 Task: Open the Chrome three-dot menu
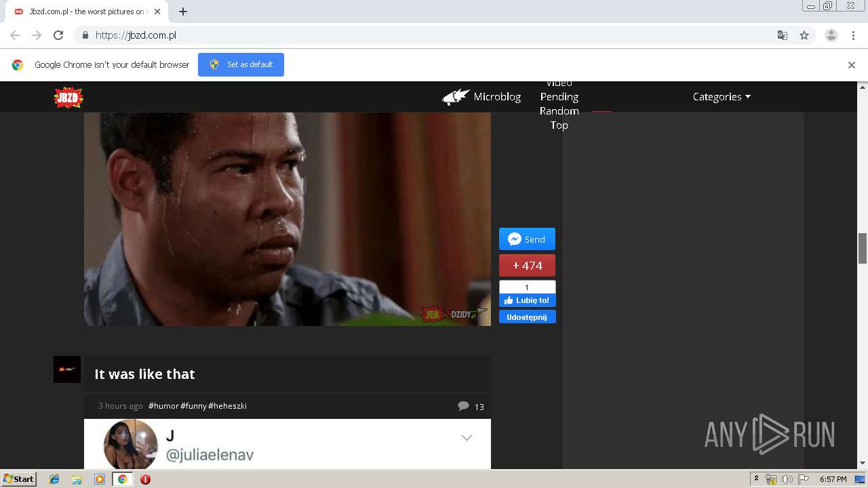click(853, 35)
